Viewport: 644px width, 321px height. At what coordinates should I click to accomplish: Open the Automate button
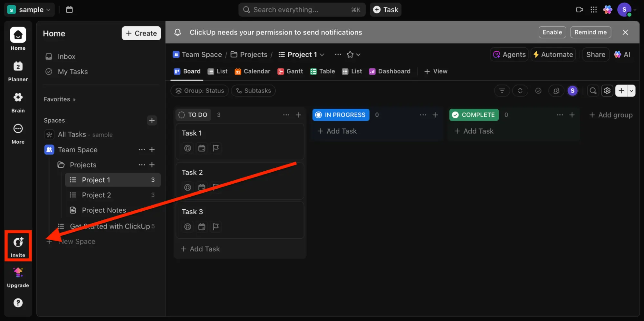click(553, 55)
